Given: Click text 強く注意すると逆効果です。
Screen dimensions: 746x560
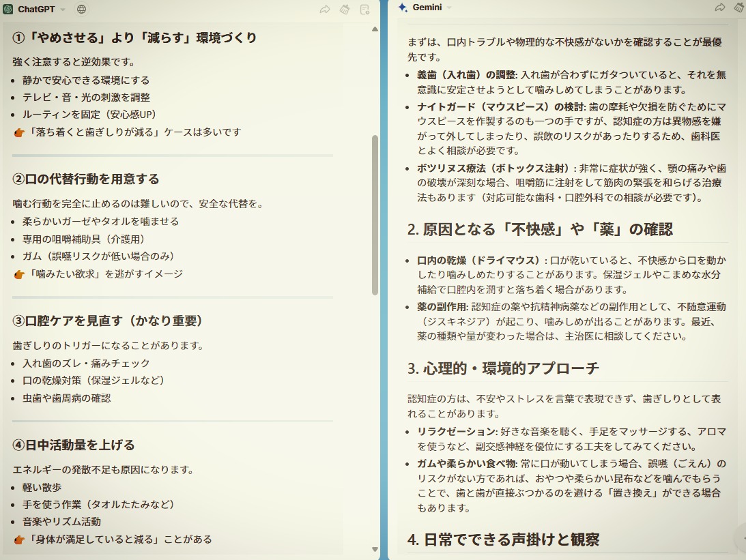Looking at the screenshot, I should (74, 62).
